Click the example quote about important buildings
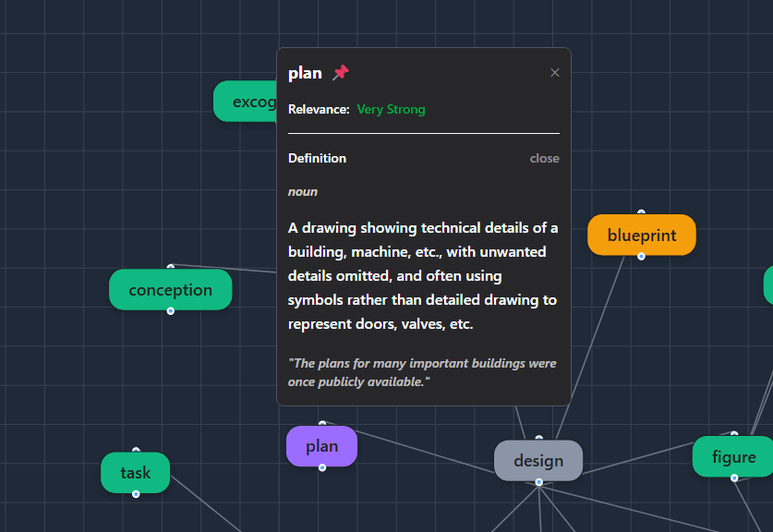The height and width of the screenshot is (532, 773). click(x=422, y=372)
